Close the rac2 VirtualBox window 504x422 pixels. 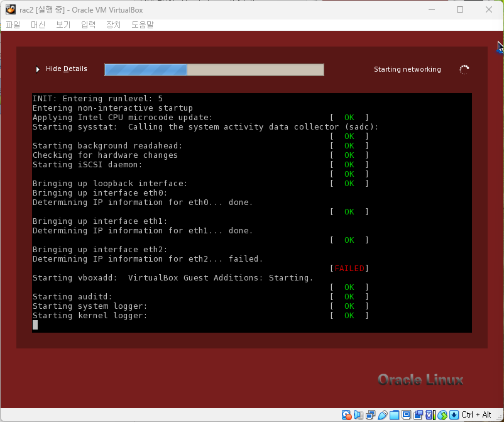click(489, 9)
